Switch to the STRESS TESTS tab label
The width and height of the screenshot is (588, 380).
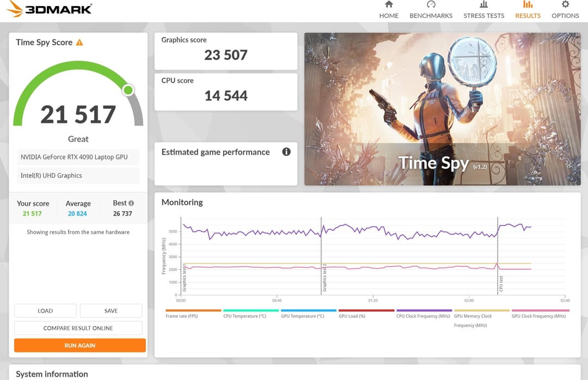point(484,16)
